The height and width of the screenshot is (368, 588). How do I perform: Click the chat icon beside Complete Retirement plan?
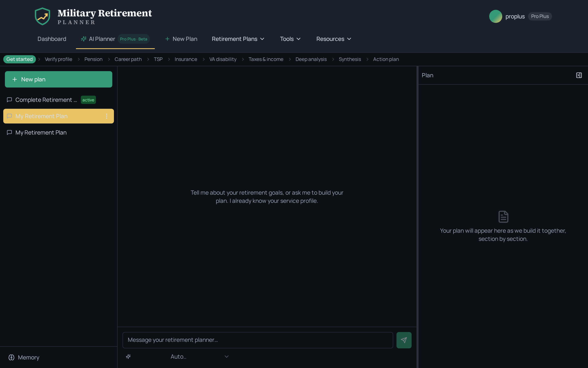[9, 100]
